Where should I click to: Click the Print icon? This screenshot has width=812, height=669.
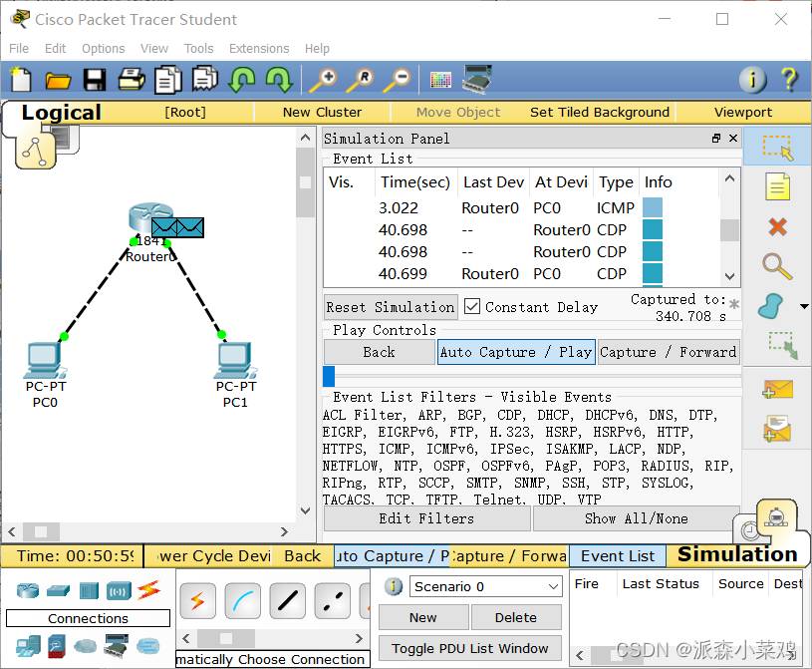(132, 80)
